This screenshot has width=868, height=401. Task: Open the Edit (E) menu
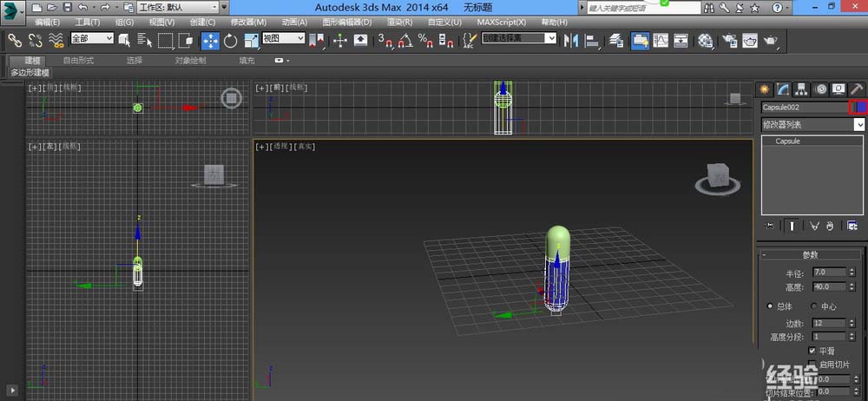[47, 23]
